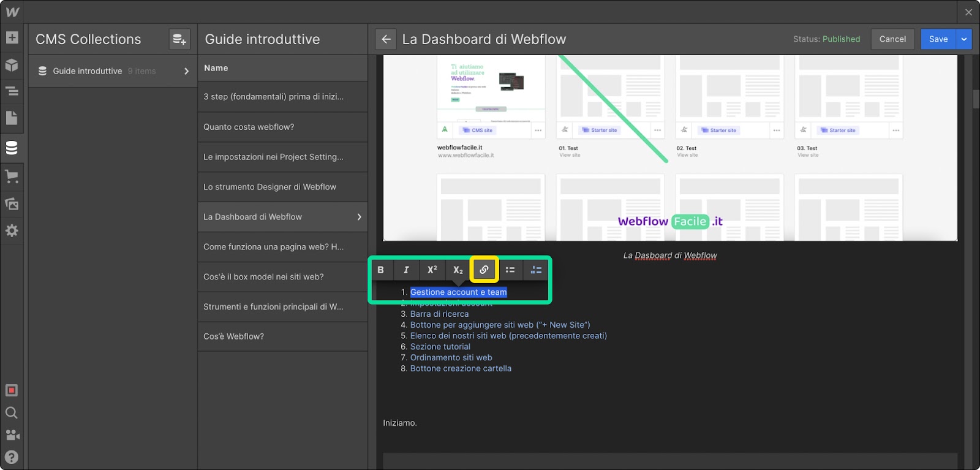
Task: Open item "Come funziona una pagina web? H..."
Action: pos(282,247)
